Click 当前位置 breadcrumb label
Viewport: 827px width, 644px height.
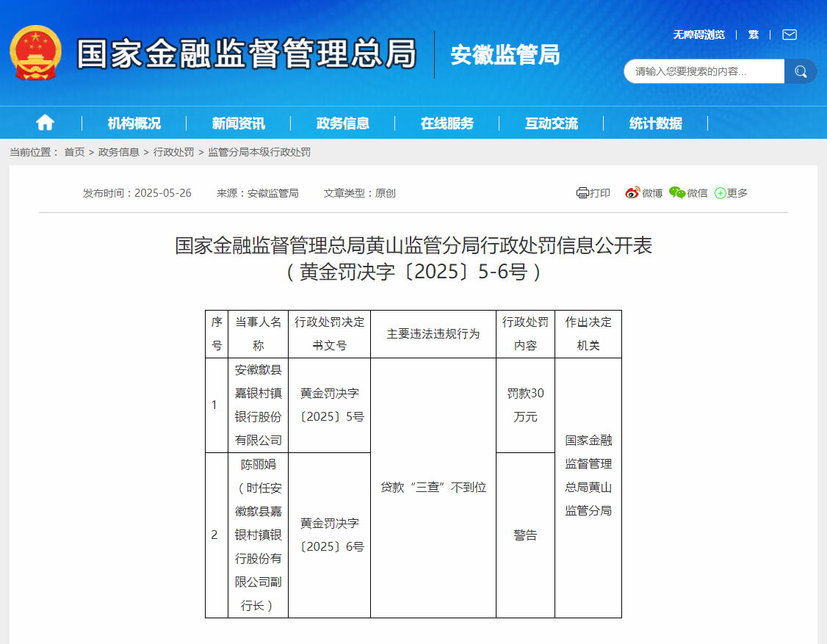click(33, 152)
